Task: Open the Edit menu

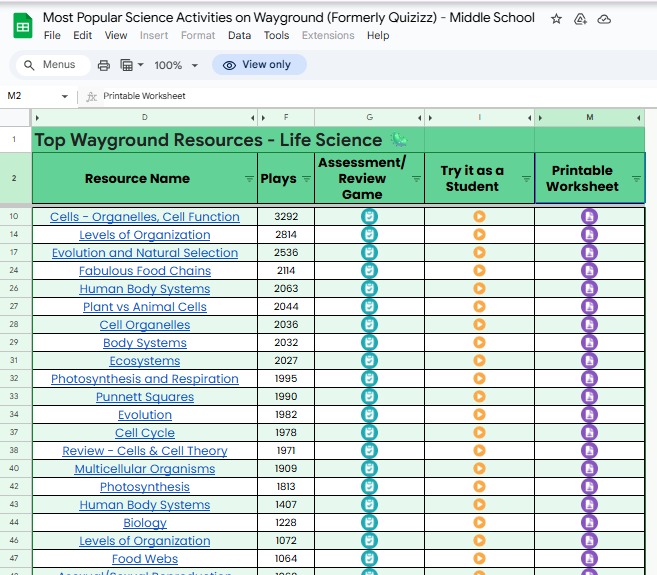Action: 83,36
